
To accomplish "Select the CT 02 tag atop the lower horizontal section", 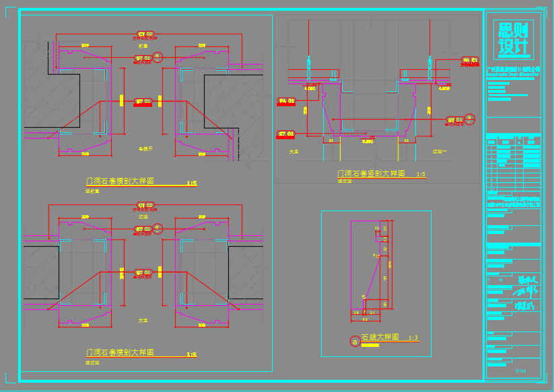I will click(145, 205).
